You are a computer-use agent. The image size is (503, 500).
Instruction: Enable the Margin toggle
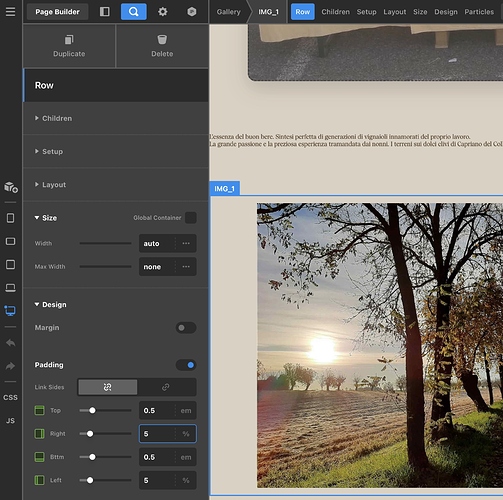tap(186, 328)
